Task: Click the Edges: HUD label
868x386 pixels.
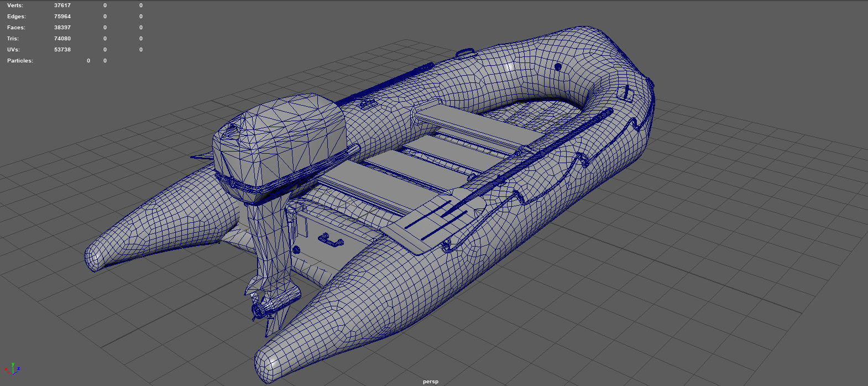Action: tap(17, 16)
